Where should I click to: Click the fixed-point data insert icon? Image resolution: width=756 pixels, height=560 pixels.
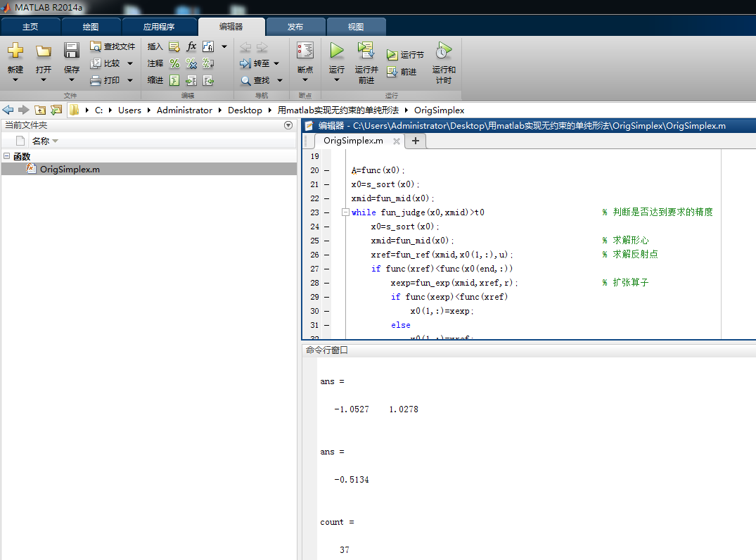click(208, 46)
